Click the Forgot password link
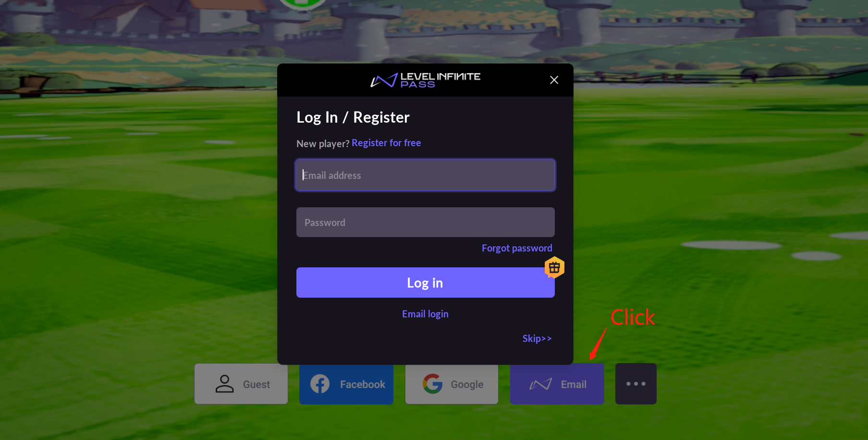Screen dimensions: 868x440 coord(517,248)
